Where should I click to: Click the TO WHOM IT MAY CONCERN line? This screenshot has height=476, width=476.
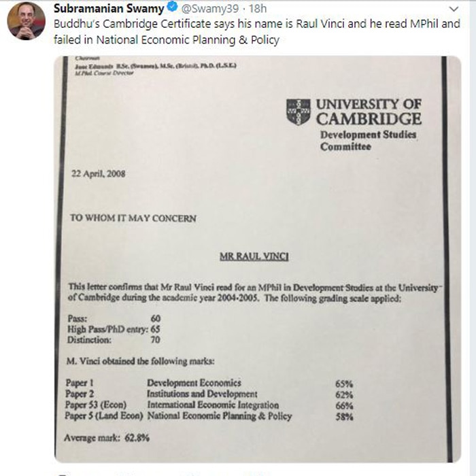click(133, 218)
